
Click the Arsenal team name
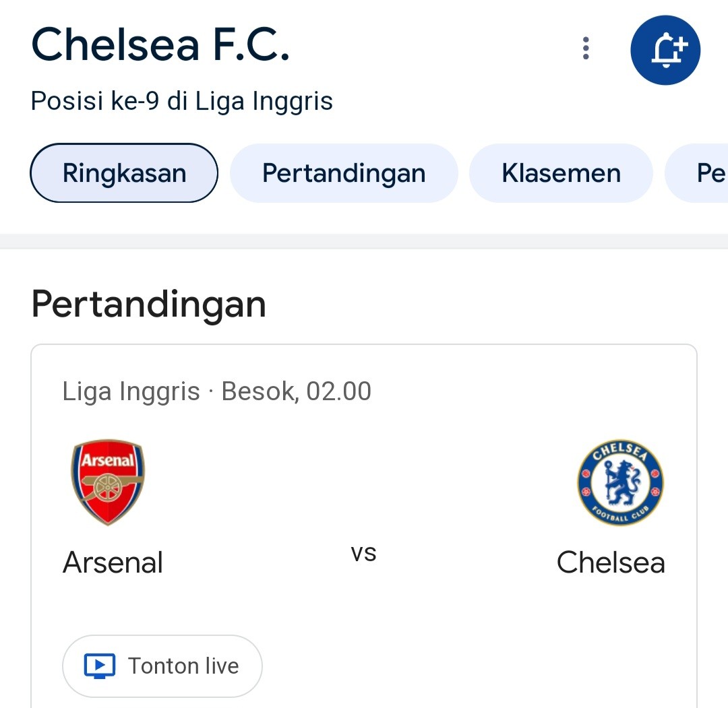click(x=113, y=562)
